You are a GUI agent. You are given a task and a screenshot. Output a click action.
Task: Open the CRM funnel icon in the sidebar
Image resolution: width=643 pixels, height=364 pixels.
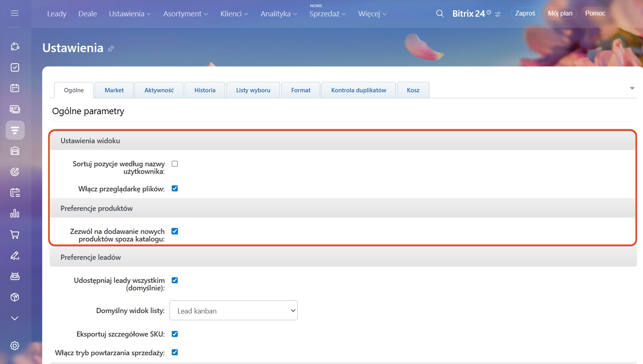click(x=15, y=130)
